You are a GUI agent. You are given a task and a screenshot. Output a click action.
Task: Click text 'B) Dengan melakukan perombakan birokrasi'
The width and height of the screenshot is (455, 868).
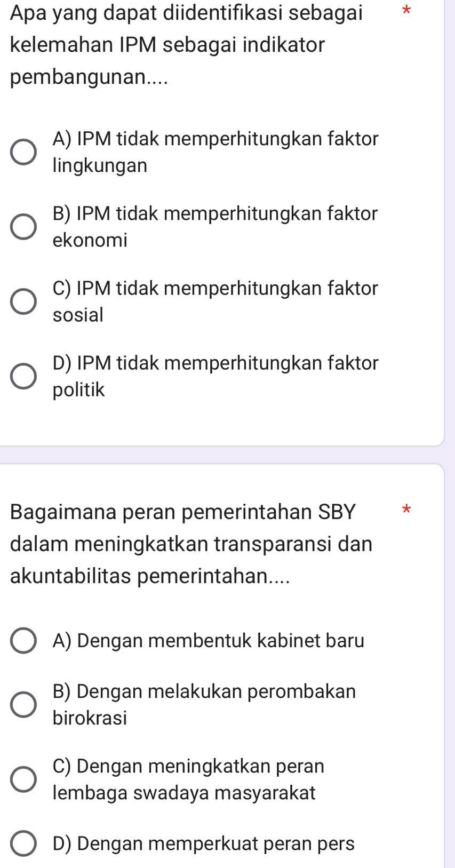[204, 704]
